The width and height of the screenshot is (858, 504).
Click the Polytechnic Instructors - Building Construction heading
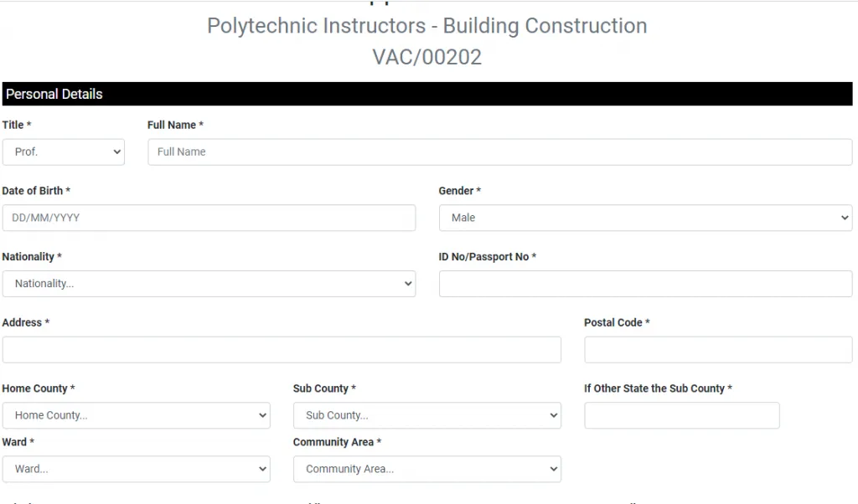[x=426, y=26]
